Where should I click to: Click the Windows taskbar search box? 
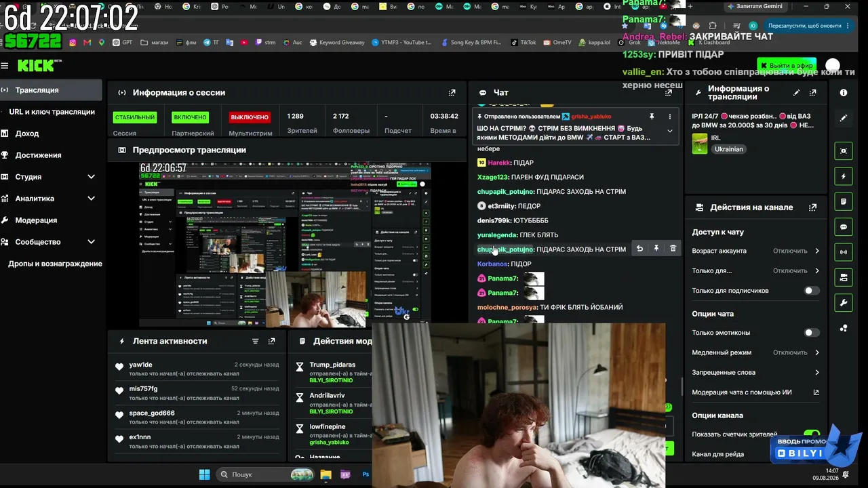[x=264, y=474]
